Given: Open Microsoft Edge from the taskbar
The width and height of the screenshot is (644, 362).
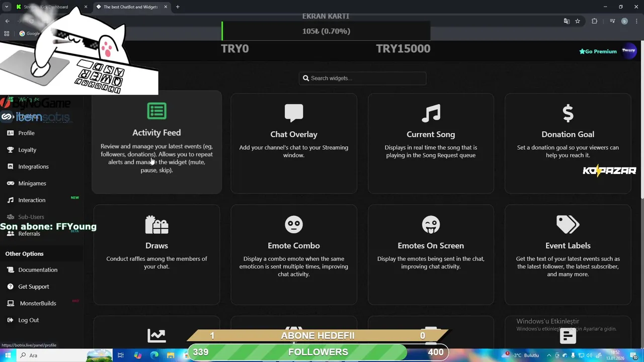Looking at the screenshot, I should click(x=154, y=355).
